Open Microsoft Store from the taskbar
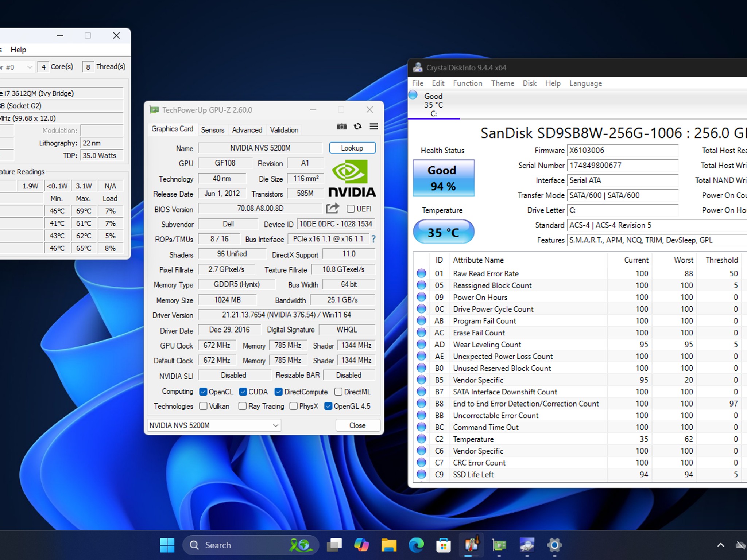The image size is (747, 560). (444, 545)
